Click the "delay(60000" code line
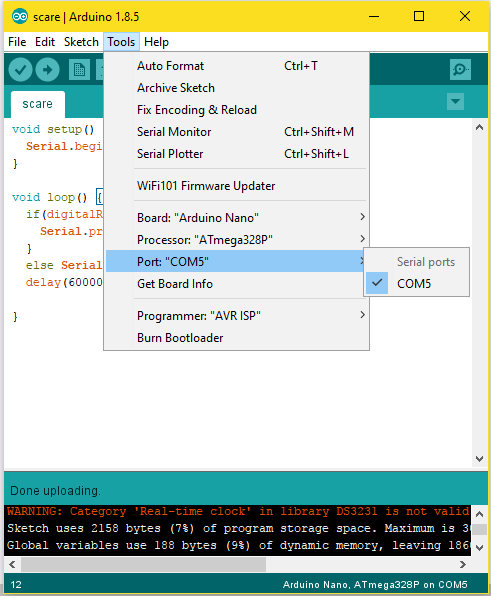This screenshot has height=596, width=491. point(64,282)
